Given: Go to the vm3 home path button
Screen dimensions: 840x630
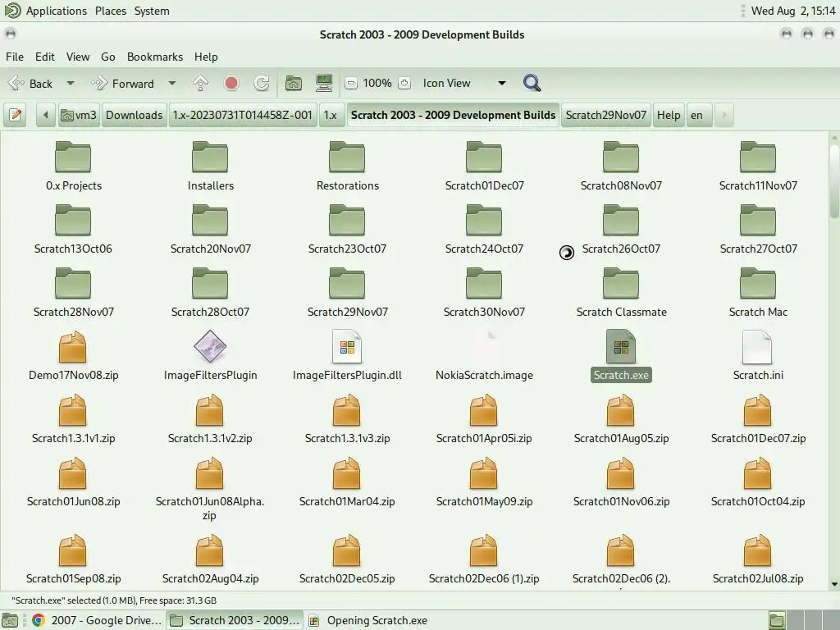Looking at the screenshot, I should pyautogui.click(x=79, y=115).
